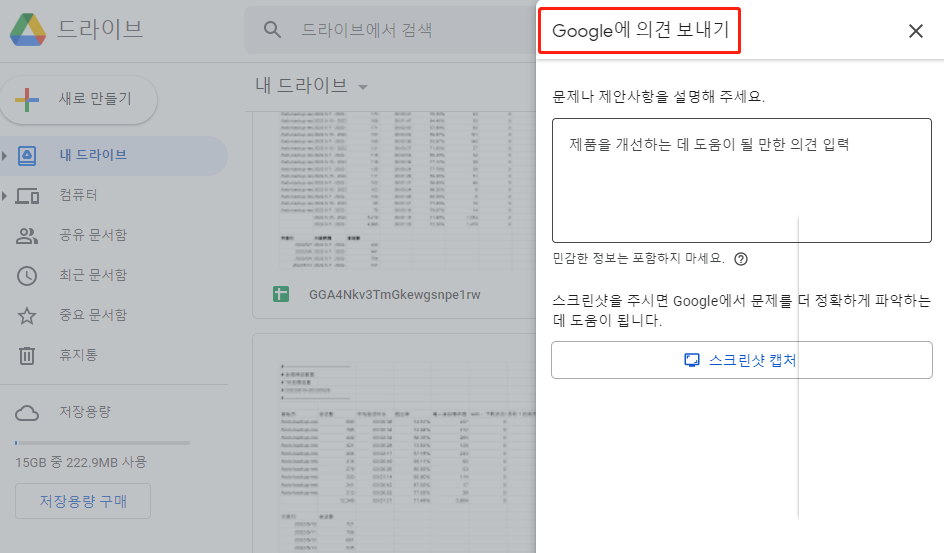
Task: Expand the 컴퓨터 tree arrow
Action: pyautogui.click(x=5, y=196)
